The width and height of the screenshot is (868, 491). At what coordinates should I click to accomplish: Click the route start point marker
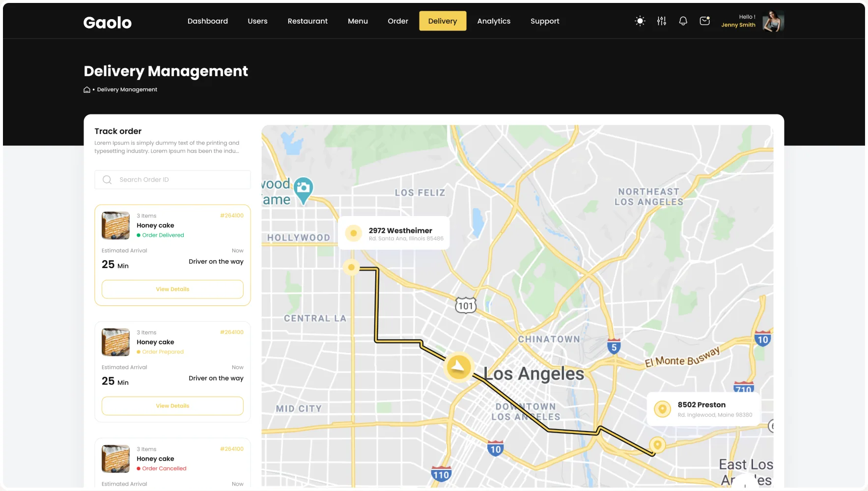pos(351,268)
